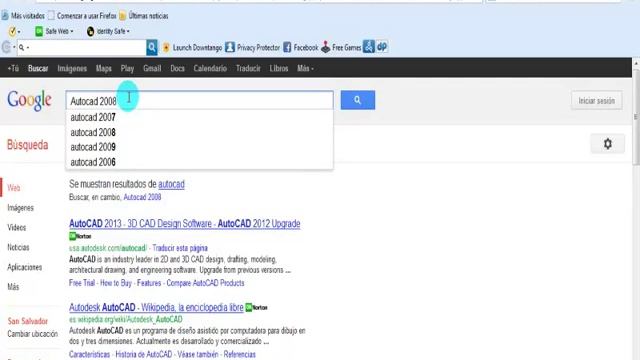Select Imágenes in Google top bar
640x360 pixels.
(72, 69)
